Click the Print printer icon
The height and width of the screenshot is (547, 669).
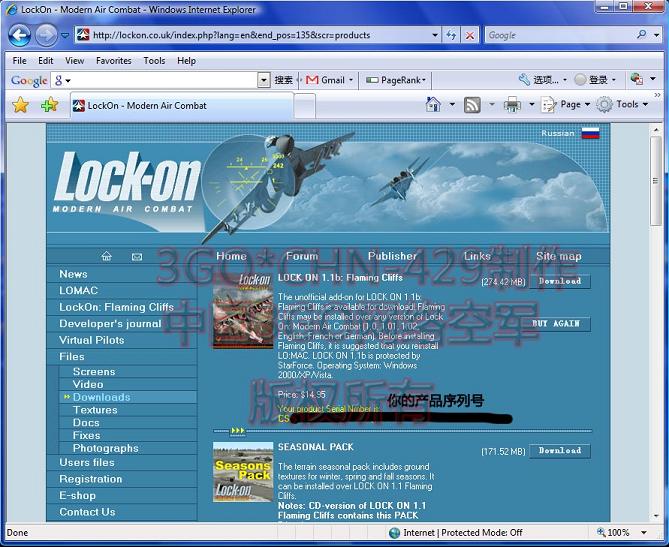512,105
